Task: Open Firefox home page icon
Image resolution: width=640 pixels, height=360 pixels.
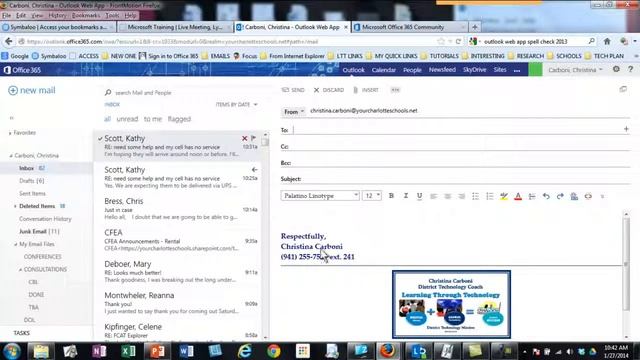Action: 607,41
